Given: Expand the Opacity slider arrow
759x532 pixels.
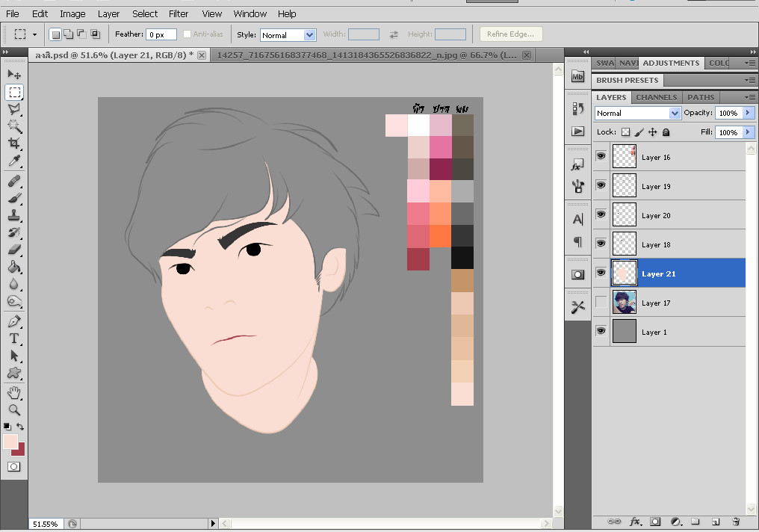Looking at the screenshot, I should 749,113.
